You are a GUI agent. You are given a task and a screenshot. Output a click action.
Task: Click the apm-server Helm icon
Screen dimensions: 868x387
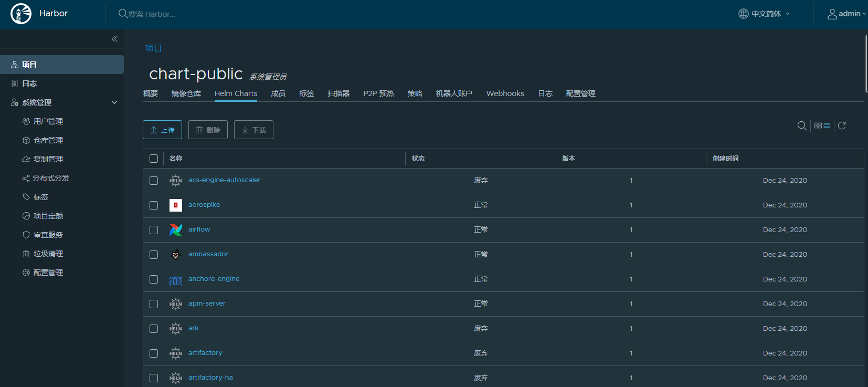coord(176,304)
